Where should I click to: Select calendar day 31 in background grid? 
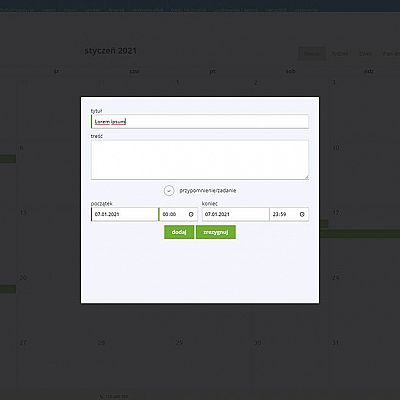tap(335, 342)
